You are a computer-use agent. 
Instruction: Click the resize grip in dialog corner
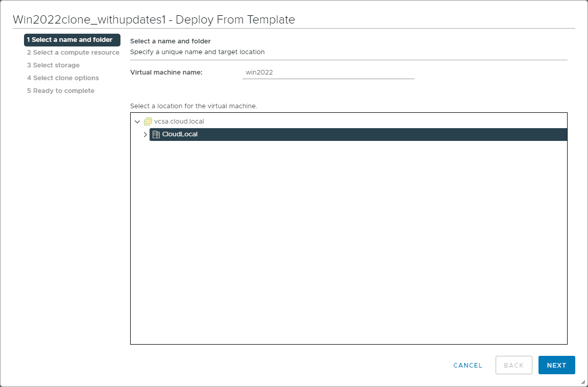click(583, 382)
